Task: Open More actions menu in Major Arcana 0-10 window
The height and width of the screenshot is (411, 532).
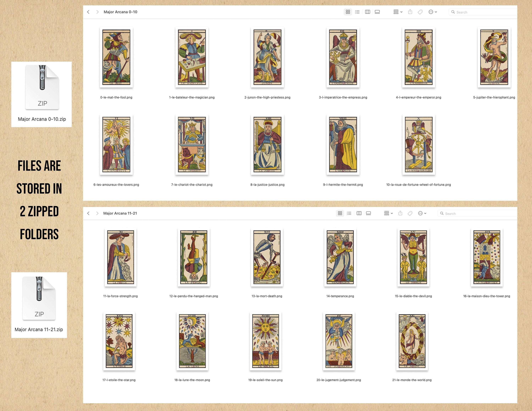Action: [x=433, y=12]
